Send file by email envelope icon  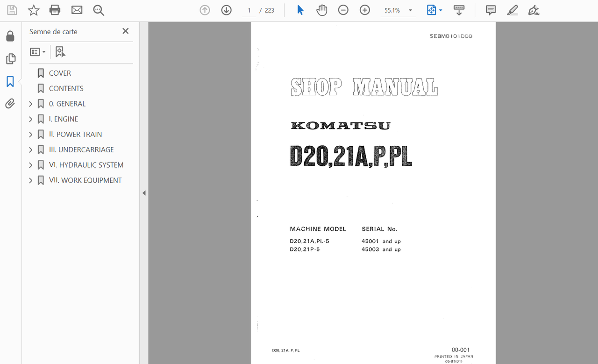click(77, 10)
